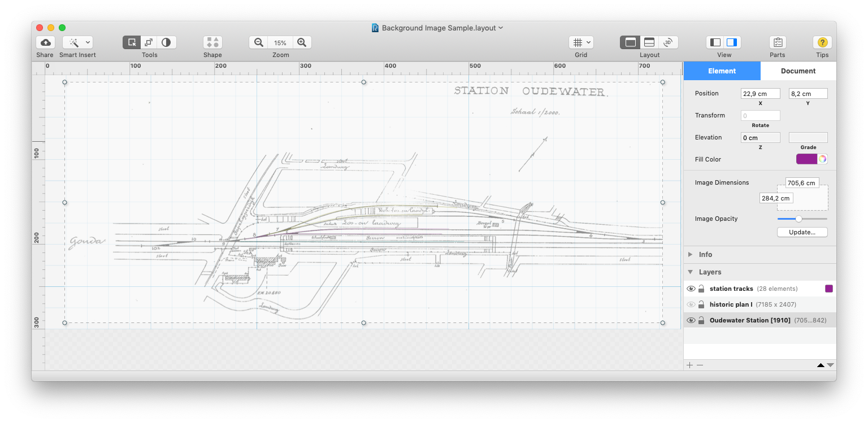Switch to single-pane layout view
Screen dimensions: 868x423
coord(631,42)
